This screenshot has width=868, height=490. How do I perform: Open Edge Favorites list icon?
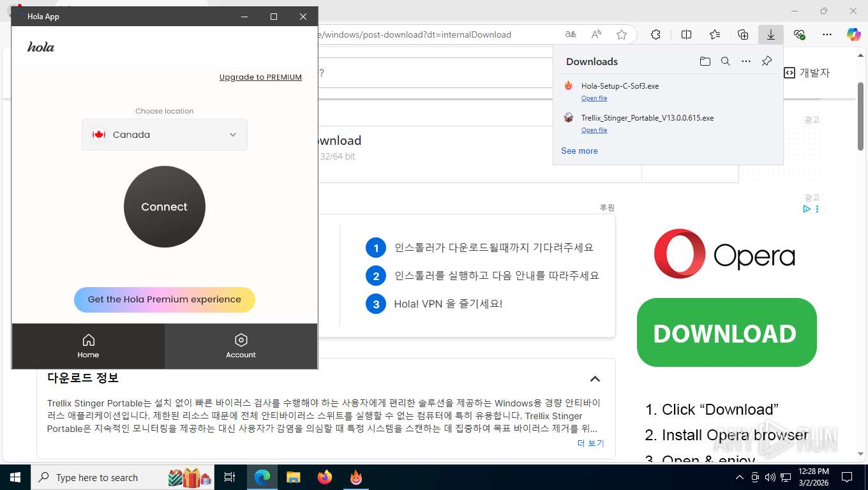pos(714,34)
